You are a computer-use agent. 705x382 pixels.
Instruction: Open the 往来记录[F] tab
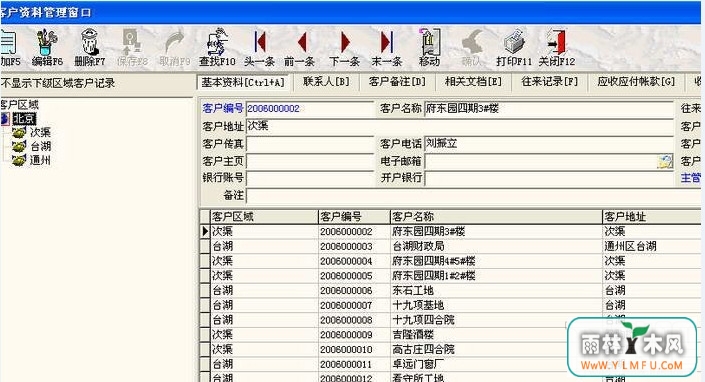pos(549,82)
